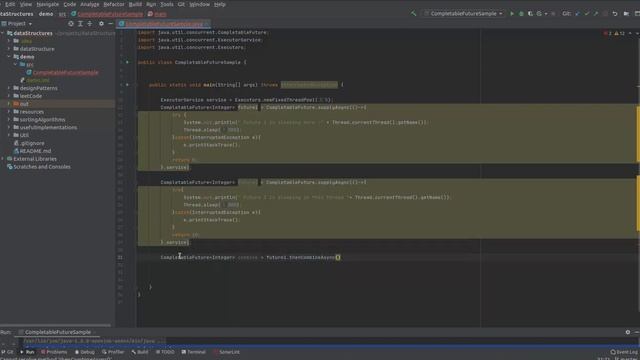Open Project Structure folder icon in toolbar
Screen dimensions: 640x360
[x=626, y=13]
